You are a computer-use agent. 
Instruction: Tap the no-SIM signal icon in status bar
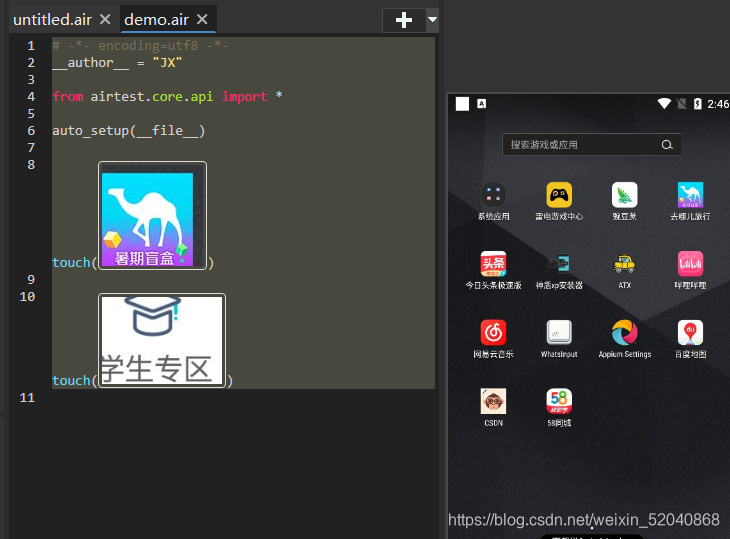(682, 103)
